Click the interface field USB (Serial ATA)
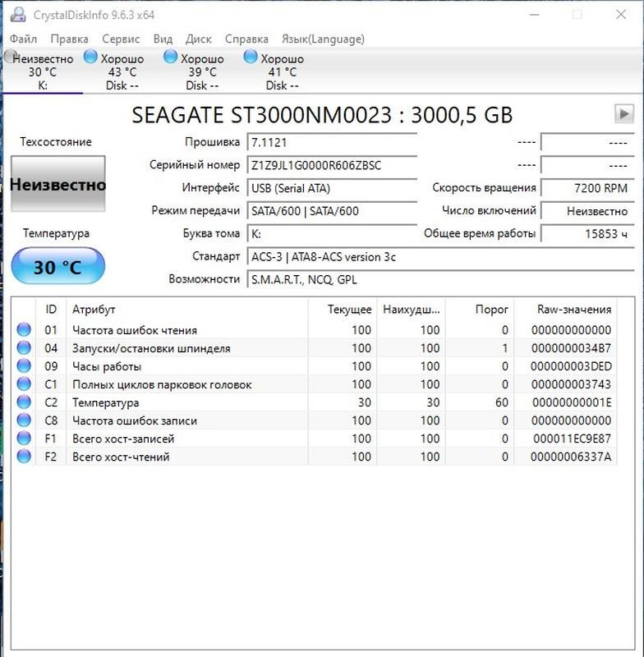Screen dimensions: 644x657 (x=332, y=188)
